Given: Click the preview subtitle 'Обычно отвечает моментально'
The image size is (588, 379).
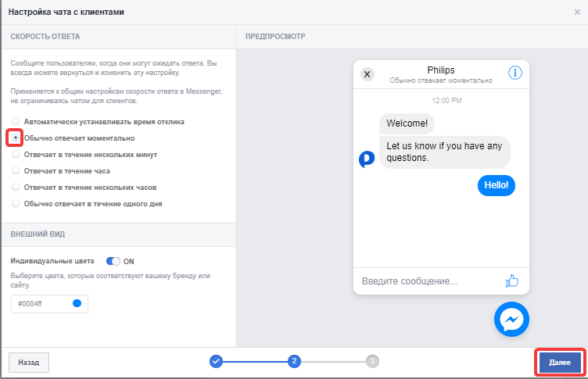Looking at the screenshot, I should (x=441, y=80).
